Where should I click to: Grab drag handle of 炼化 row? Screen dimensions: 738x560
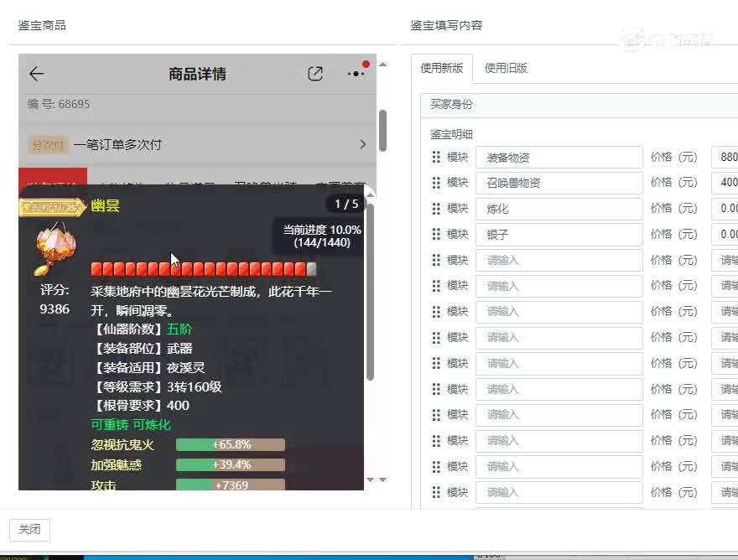pos(436,209)
